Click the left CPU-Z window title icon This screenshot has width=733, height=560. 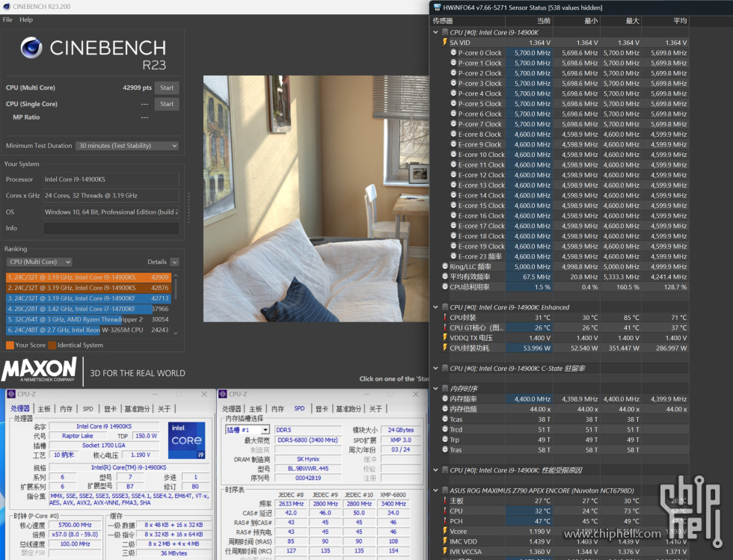point(11,394)
